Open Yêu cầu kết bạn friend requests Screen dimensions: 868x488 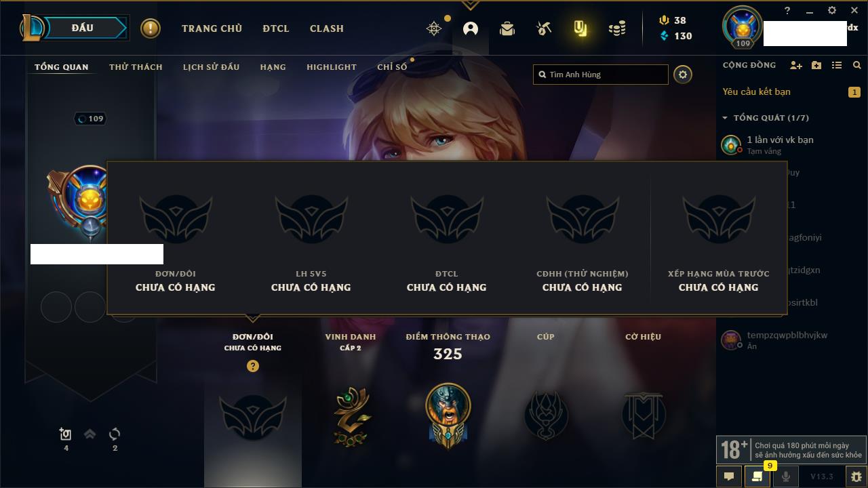[x=756, y=91]
